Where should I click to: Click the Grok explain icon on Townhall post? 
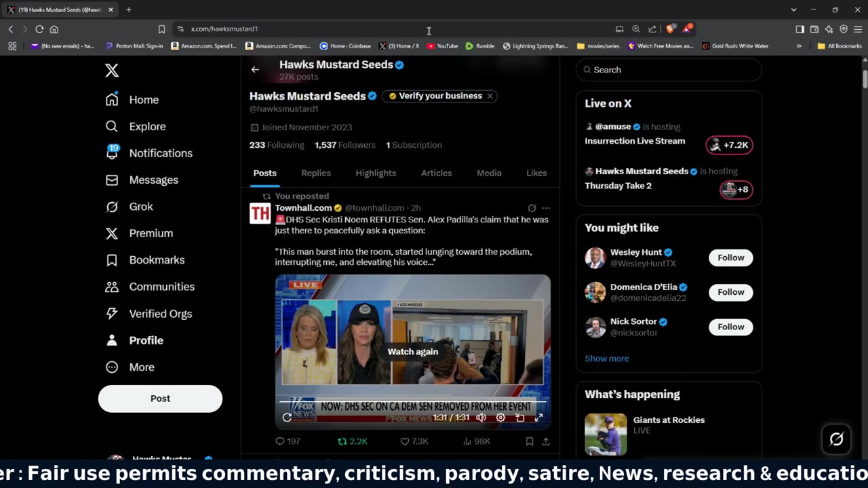(x=532, y=208)
